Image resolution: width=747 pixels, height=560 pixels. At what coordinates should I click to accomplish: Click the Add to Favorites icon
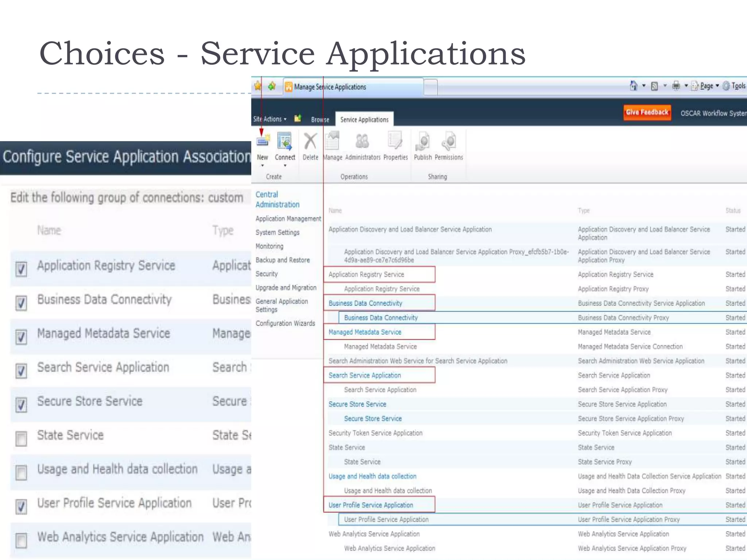click(272, 86)
